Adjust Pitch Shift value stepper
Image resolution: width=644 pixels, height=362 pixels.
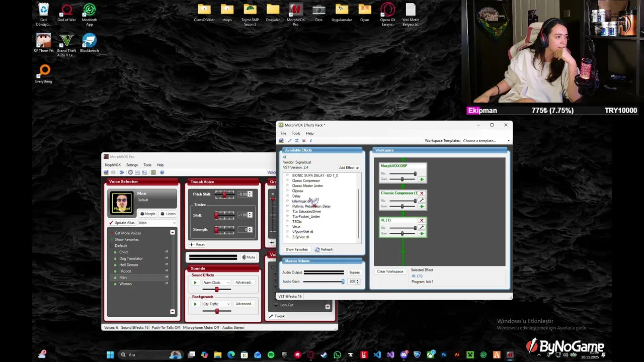point(250,194)
